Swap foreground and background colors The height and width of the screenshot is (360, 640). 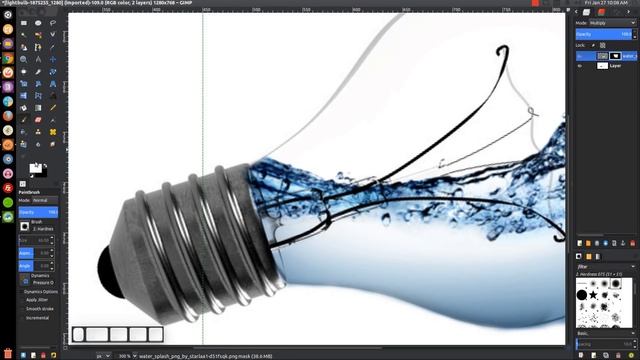(45, 165)
